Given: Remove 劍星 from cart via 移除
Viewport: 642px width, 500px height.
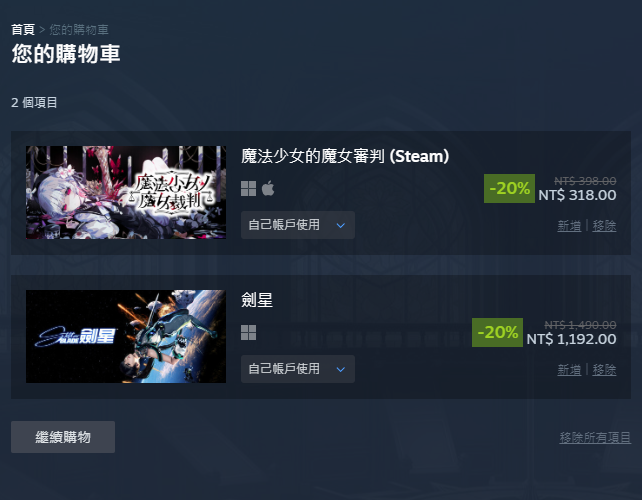Looking at the screenshot, I should (x=604, y=369).
